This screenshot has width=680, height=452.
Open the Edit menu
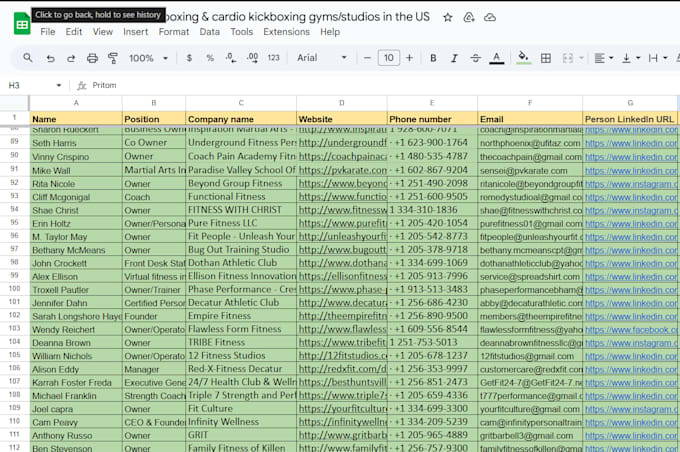(74, 32)
